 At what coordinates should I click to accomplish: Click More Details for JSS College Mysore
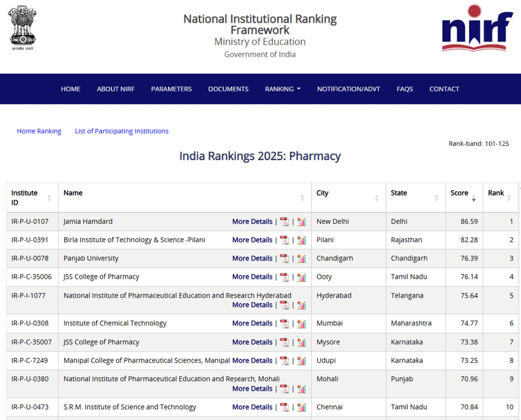point(252,342)
